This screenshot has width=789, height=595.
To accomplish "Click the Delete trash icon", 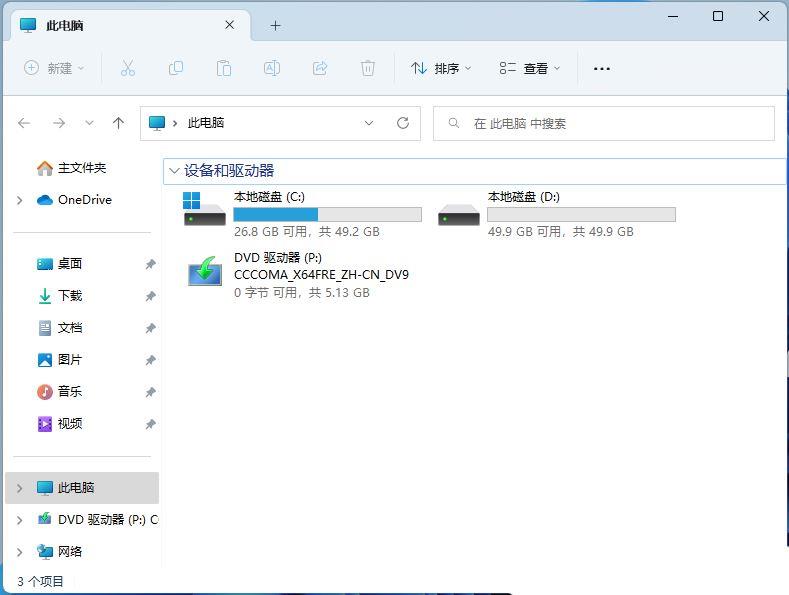I will [368, 68].
